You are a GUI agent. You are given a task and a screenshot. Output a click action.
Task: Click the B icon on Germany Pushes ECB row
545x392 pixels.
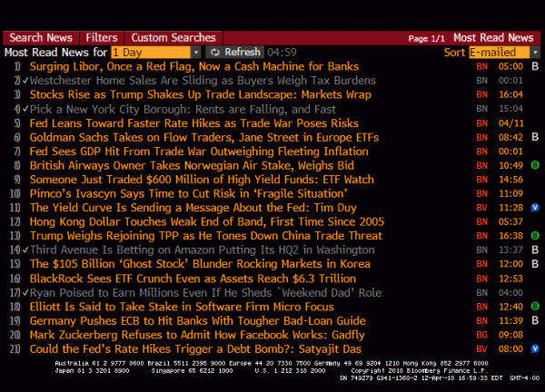[x=535, y=320]
